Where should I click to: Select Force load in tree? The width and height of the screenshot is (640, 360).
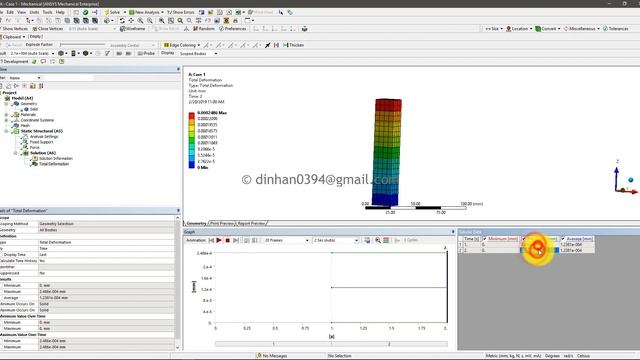coord(34,147)
